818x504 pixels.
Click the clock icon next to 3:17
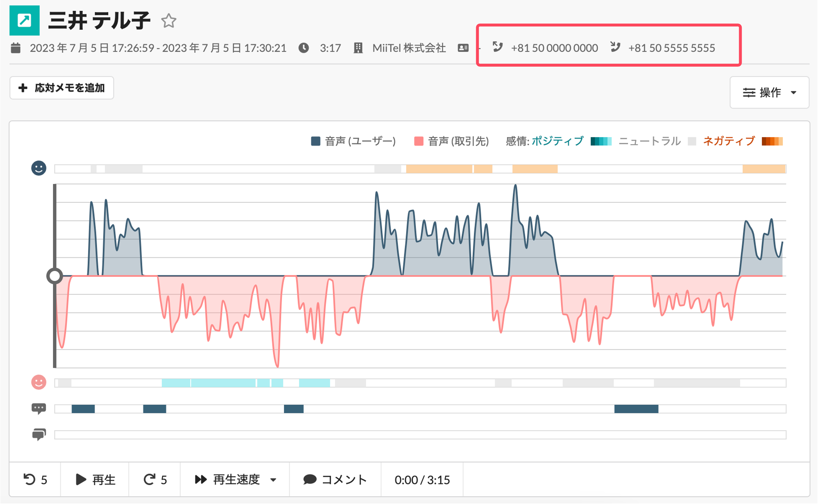click(303, 48)
